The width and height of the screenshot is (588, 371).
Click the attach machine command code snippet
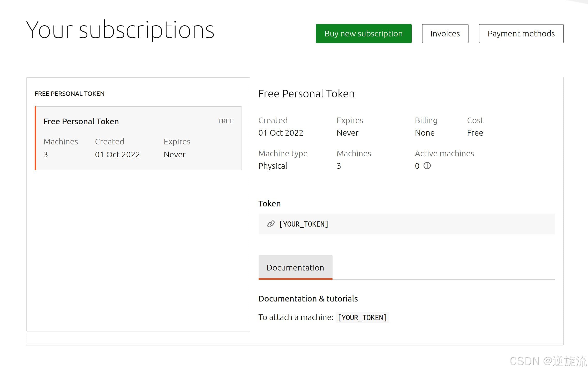click(362, 318)
